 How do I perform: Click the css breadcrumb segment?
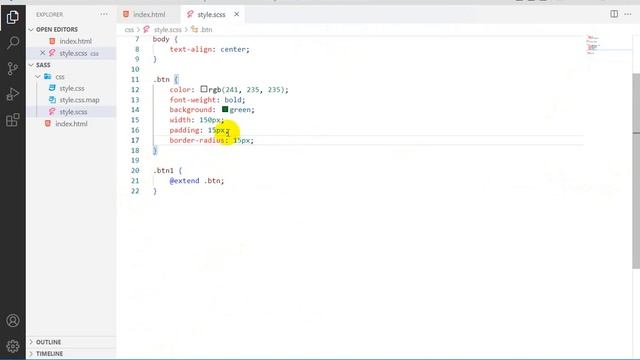[x=129, y=30]
